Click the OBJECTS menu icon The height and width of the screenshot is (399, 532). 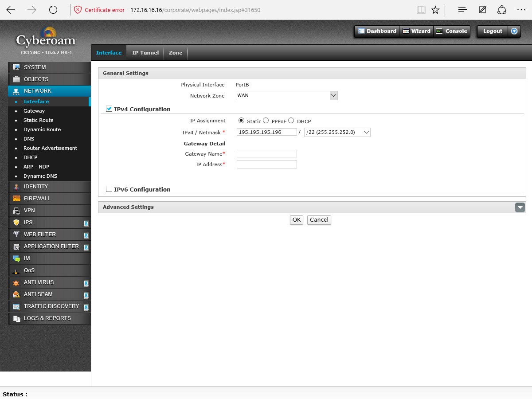point(16,79)
